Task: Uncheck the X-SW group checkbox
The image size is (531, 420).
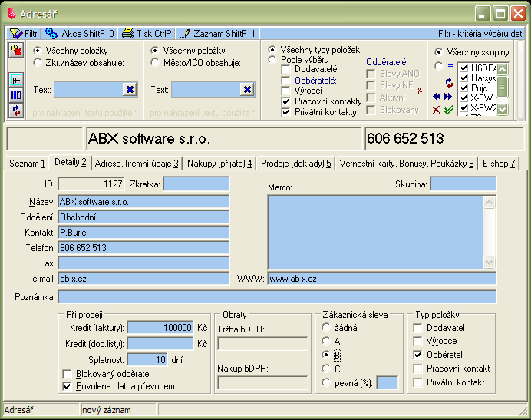Action: 464,98
